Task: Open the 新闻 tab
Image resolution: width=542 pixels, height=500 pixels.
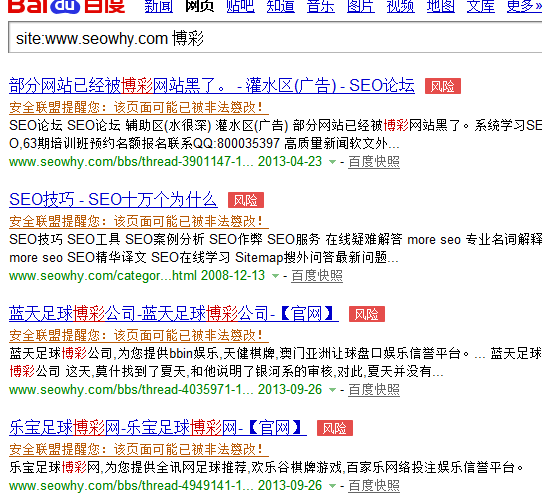Action: pyautogui.click(x=159, y=6)
